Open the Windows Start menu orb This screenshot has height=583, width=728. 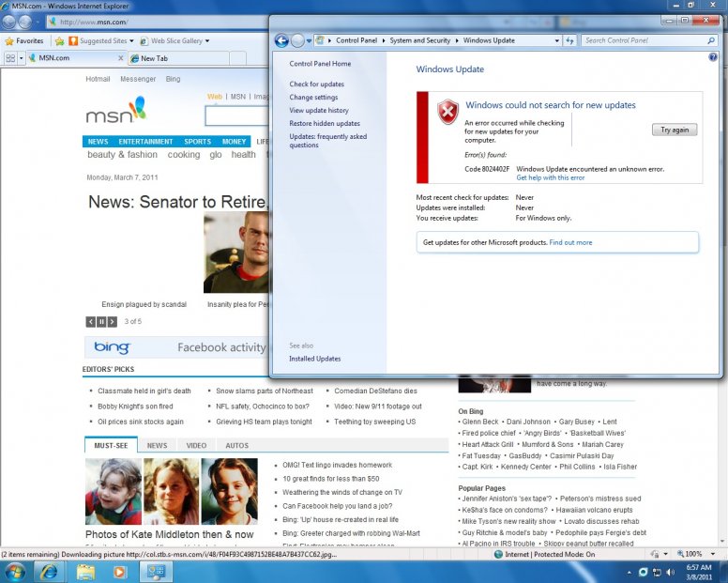(x=15, y=572)
